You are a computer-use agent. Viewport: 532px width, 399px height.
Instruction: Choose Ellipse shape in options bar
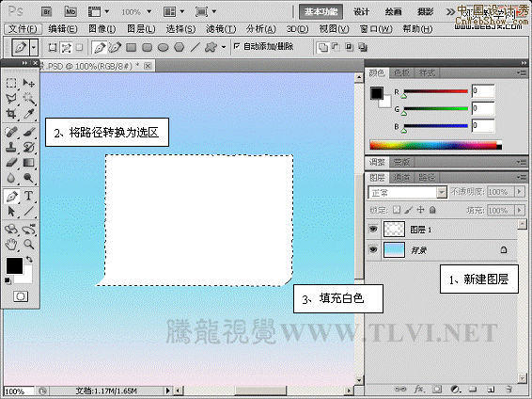164,47
